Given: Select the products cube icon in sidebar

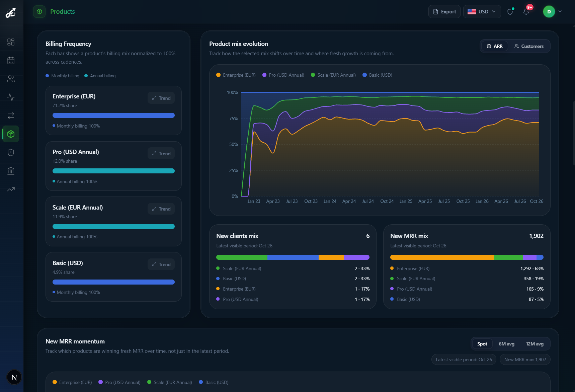Looking at the screenshot, I should (x=11, y=134).
